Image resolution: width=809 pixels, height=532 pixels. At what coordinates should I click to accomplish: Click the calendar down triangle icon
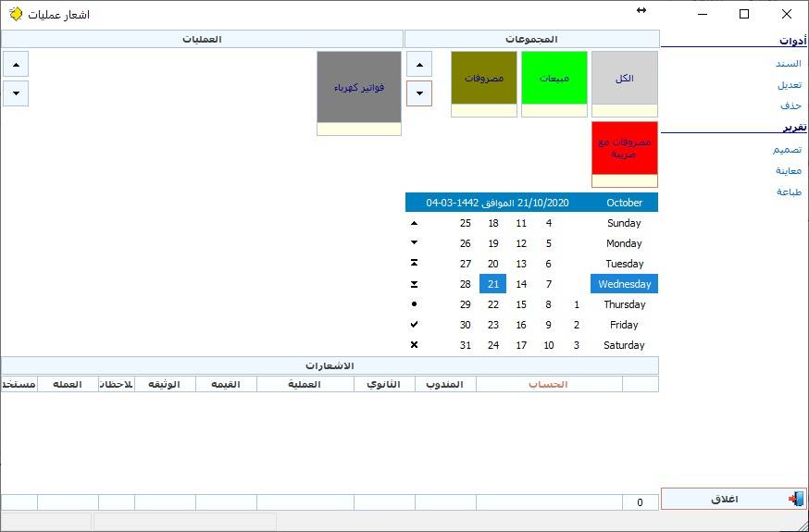(x=414, y=242)
